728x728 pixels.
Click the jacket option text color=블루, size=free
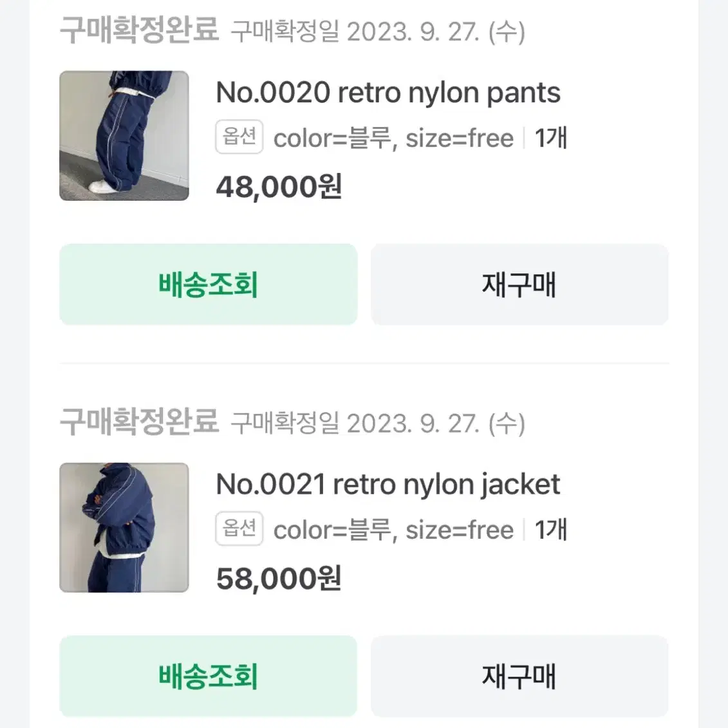pos(394,530)
